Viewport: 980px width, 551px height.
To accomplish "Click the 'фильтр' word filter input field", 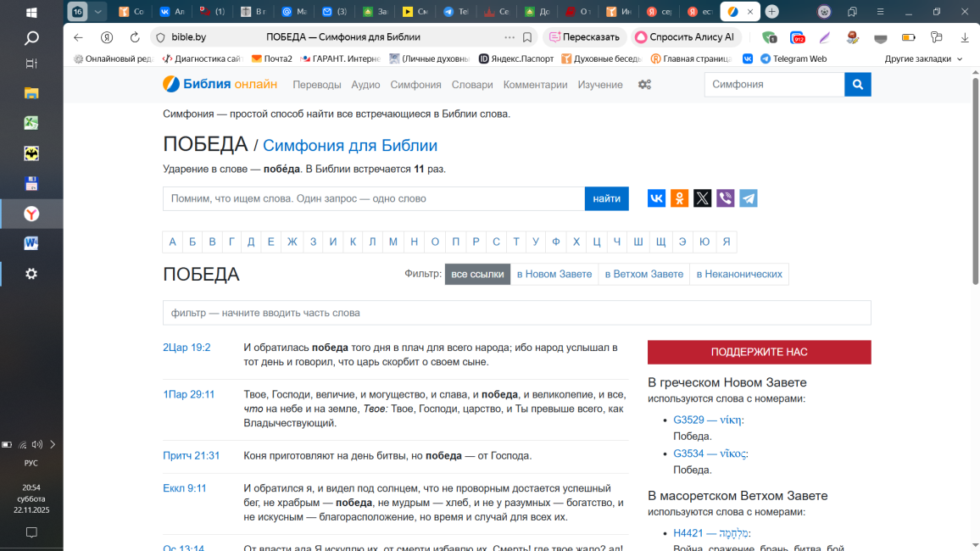I will click(516, 313).
